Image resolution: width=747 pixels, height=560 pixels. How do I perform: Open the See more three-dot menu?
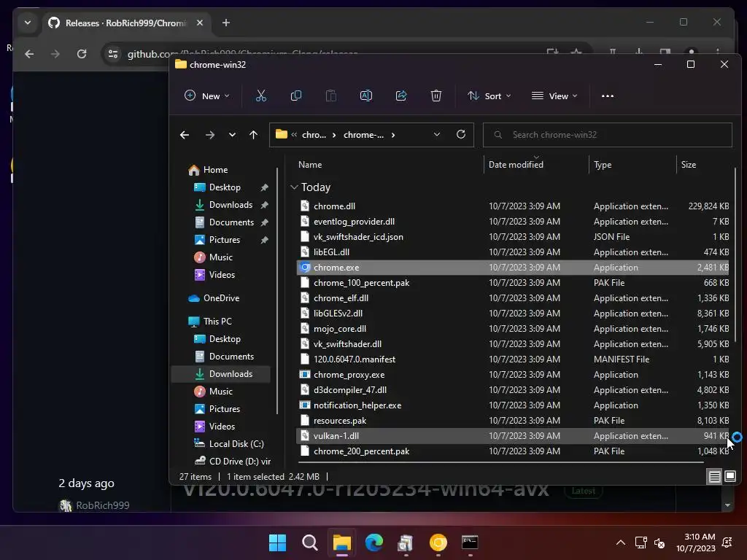[608, 96]
